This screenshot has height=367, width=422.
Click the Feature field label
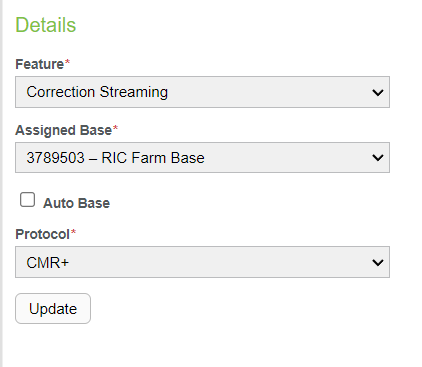click(x=40, y=64)
